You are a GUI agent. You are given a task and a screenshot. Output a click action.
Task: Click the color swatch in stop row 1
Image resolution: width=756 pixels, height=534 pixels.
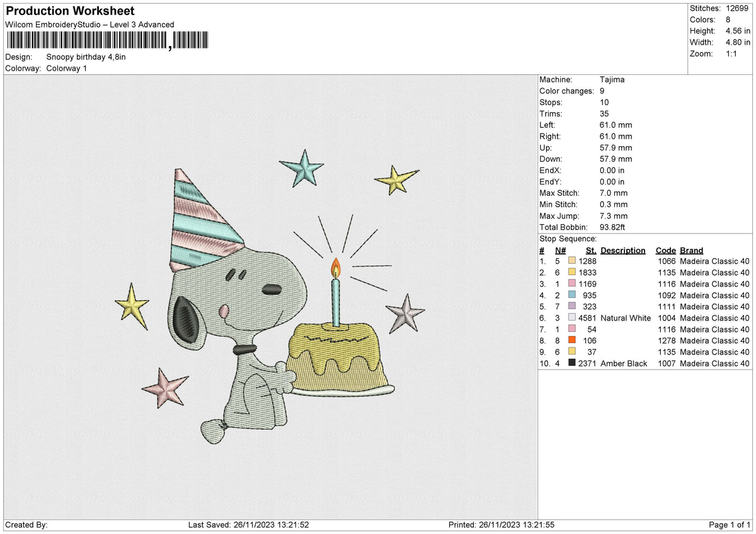(x=572, y=261)
